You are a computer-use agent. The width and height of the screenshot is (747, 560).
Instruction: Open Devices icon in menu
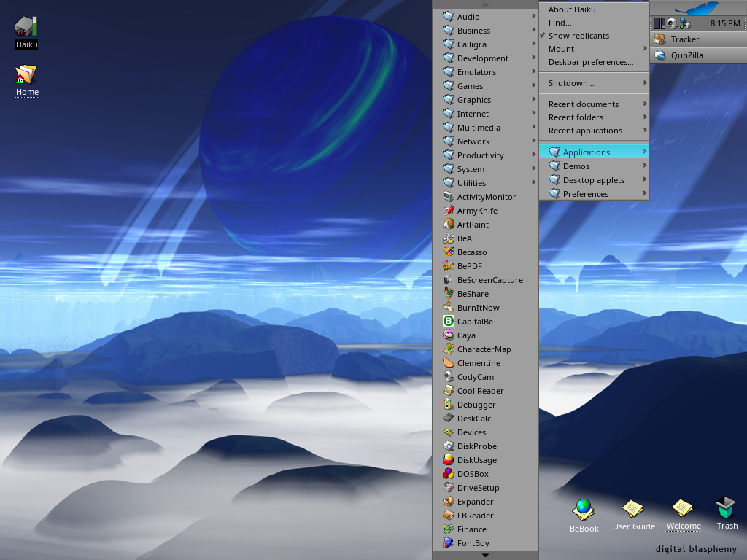pos(449,432)
